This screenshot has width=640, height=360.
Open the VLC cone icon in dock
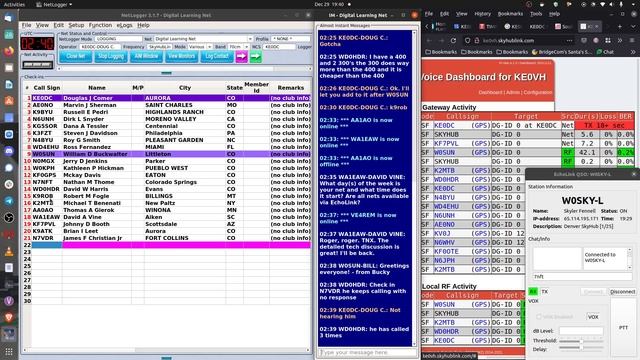pyautogui.click(x=9, y=251)
